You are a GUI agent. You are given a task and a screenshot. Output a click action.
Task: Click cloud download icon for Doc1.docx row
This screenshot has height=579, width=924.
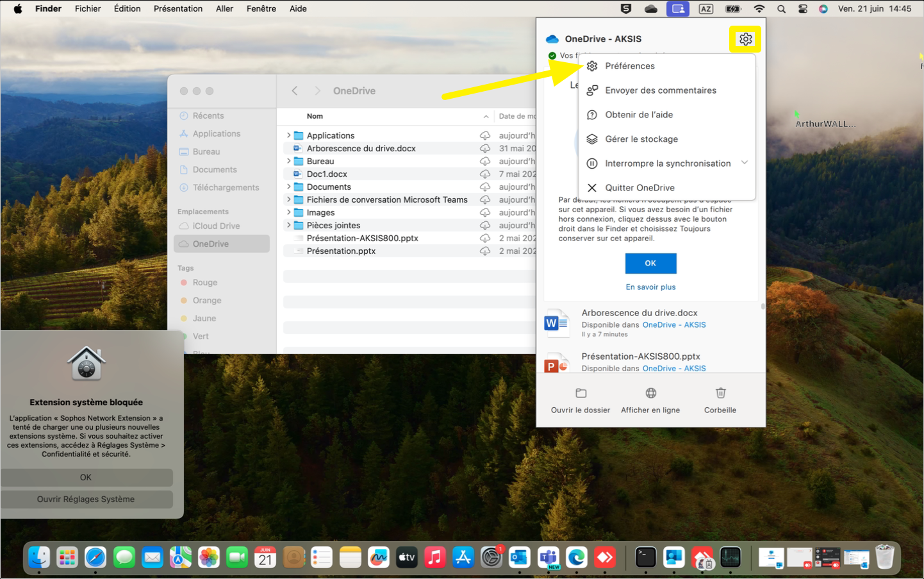pos(485,174)
